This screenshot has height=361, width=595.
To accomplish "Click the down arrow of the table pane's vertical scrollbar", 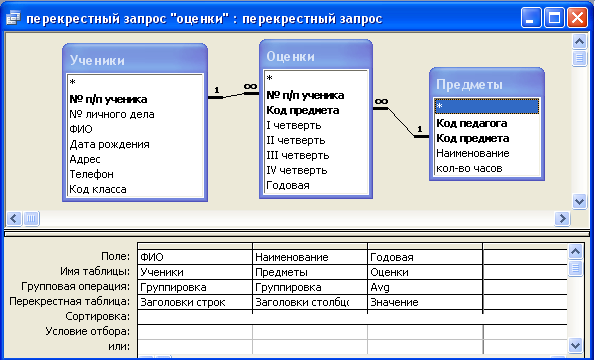I will coord(579,201).
